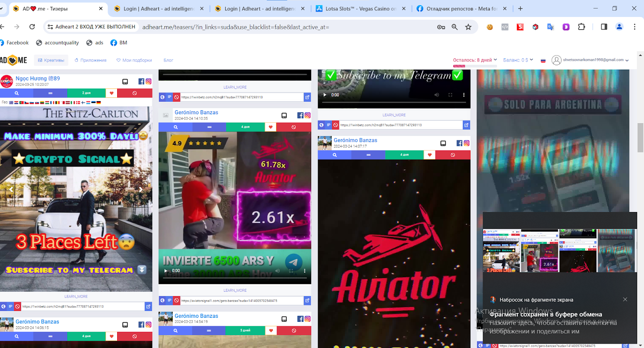The height and width of the screenshot is (348, 644).
Task: Click Facebook icon on the 14:10:35 Gerónimo card
Action: tap(300, 115)
